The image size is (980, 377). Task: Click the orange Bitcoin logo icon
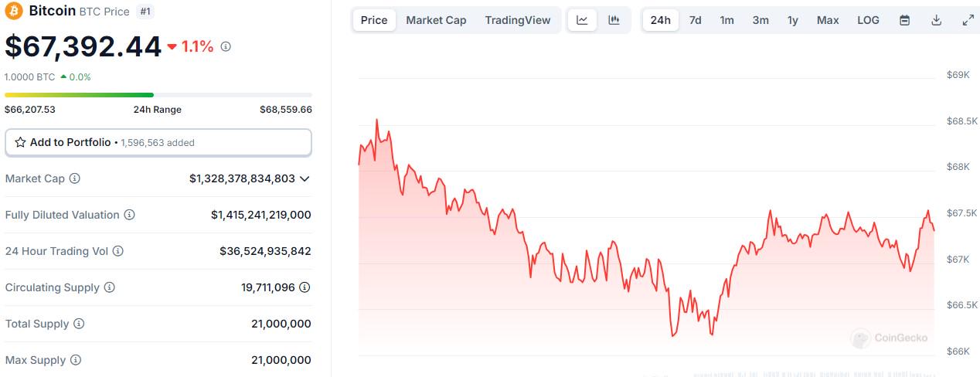coord(14,11)
